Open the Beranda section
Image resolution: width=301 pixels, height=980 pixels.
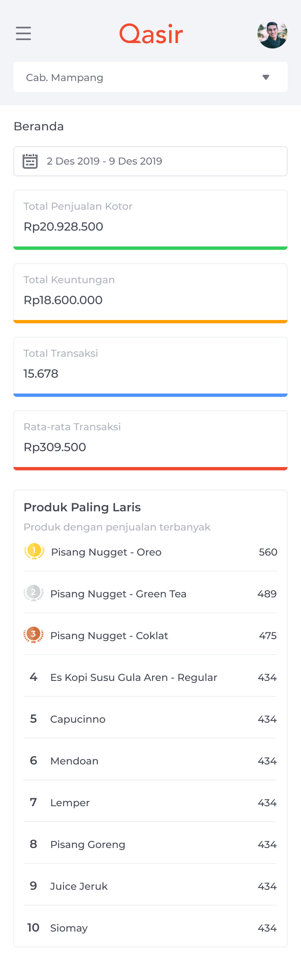point(39,126)
